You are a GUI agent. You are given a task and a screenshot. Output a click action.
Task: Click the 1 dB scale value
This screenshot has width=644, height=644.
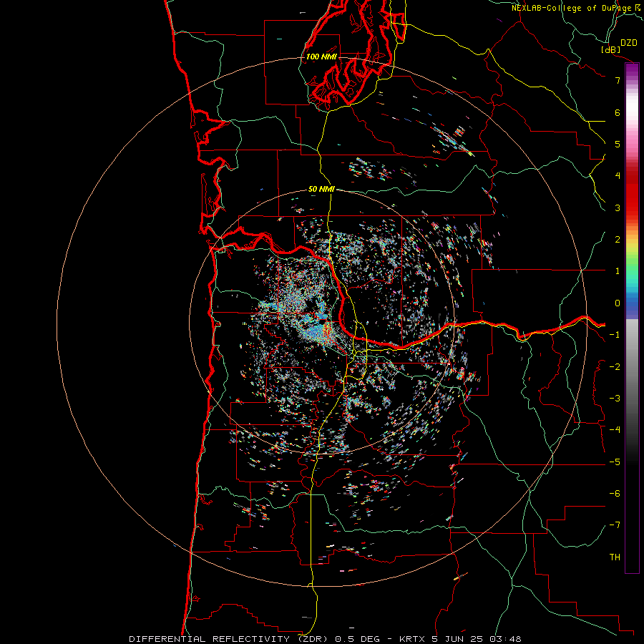[x=618, y=271]
